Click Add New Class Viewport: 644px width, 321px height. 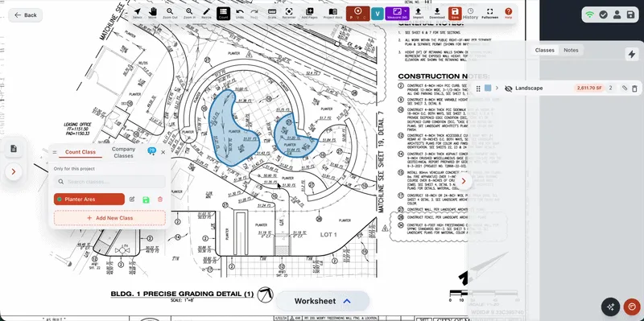point(109,218)
